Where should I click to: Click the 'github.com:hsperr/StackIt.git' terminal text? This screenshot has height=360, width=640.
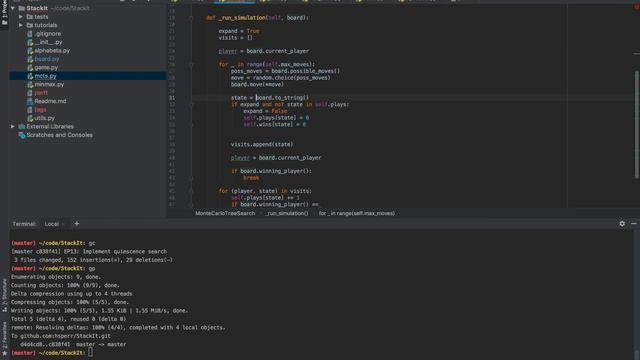coord(65,336)
